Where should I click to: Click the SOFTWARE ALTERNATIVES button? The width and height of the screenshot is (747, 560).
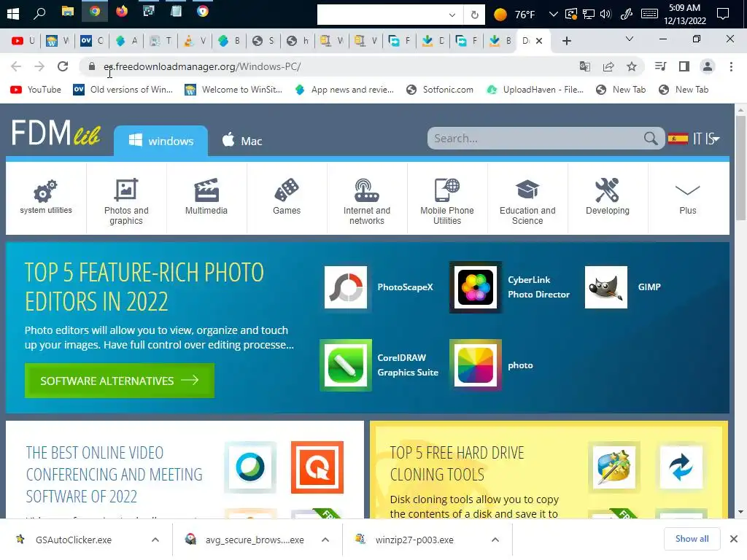[120, 381]
